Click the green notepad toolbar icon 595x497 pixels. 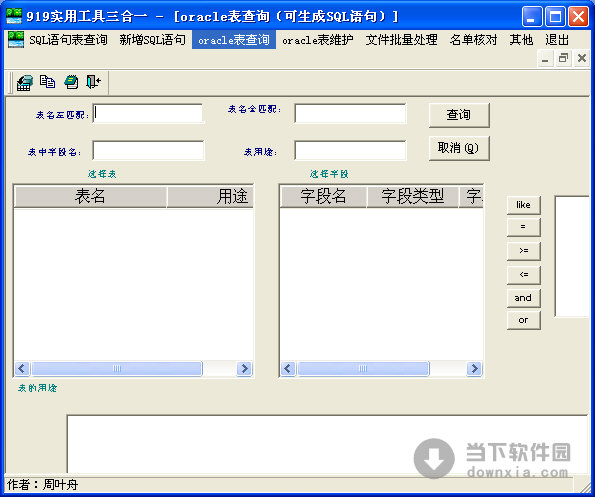click(x=71, y=82)
